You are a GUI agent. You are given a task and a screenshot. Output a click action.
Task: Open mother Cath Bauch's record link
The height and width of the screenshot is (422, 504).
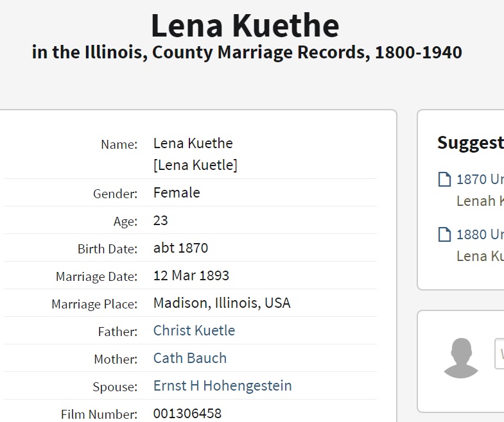[189, 359]
